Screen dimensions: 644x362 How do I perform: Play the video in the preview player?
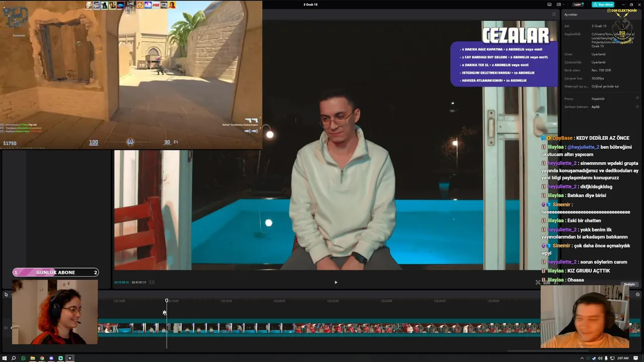pyautogui.click(x=336, y=282)
